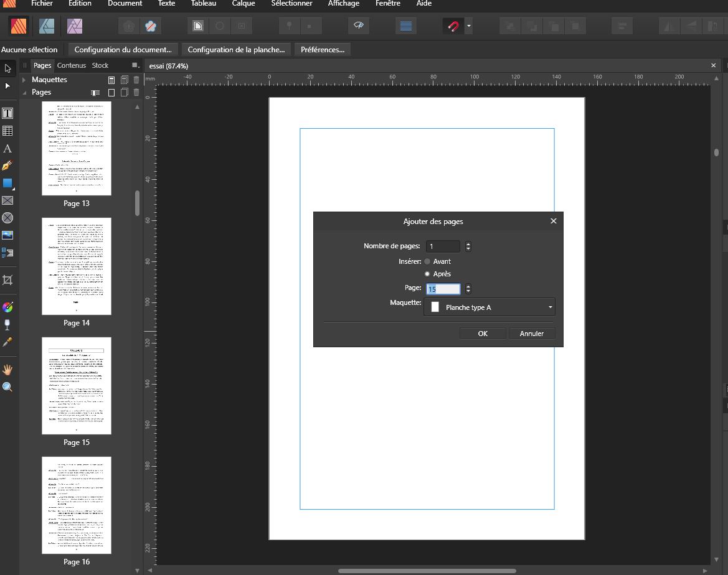Viewport: 728px width, 575px height.
Task: Select the Zoom magnifier tool
Action: coord(7,387)
